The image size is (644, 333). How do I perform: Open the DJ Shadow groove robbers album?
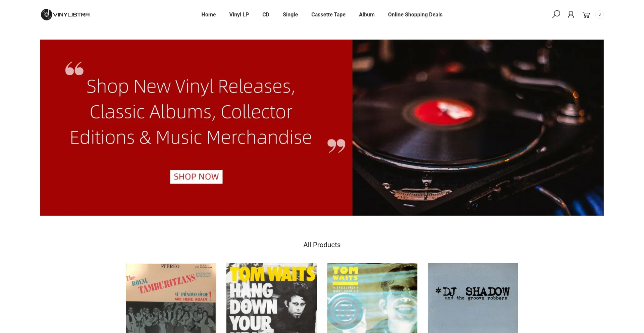(x=473, y=298)
